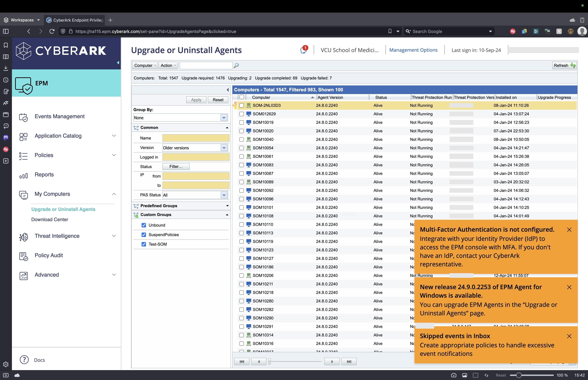Go to first page of computers list
This screenshot has width=588, height=380.
242,361
